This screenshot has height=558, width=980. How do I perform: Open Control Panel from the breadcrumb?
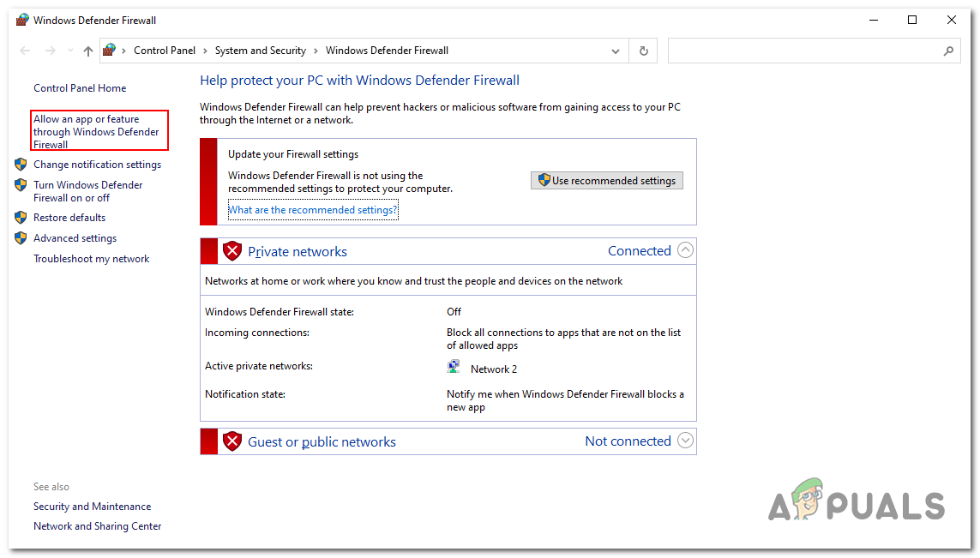[165, 51]
